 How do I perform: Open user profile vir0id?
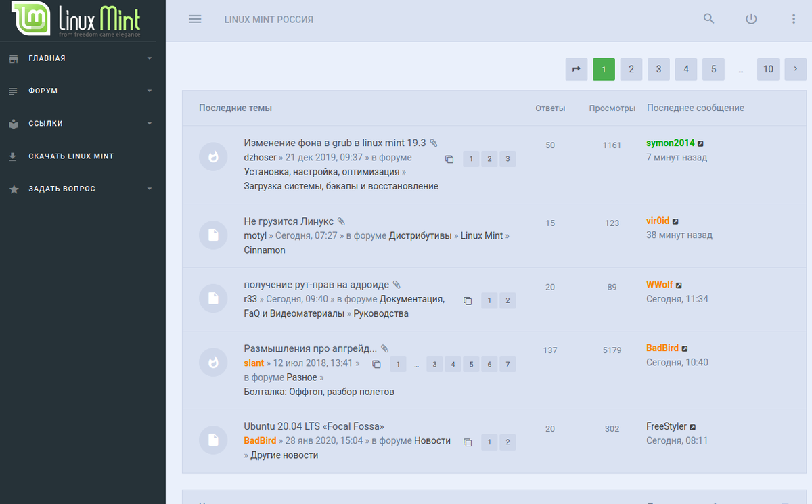point(658,221)
